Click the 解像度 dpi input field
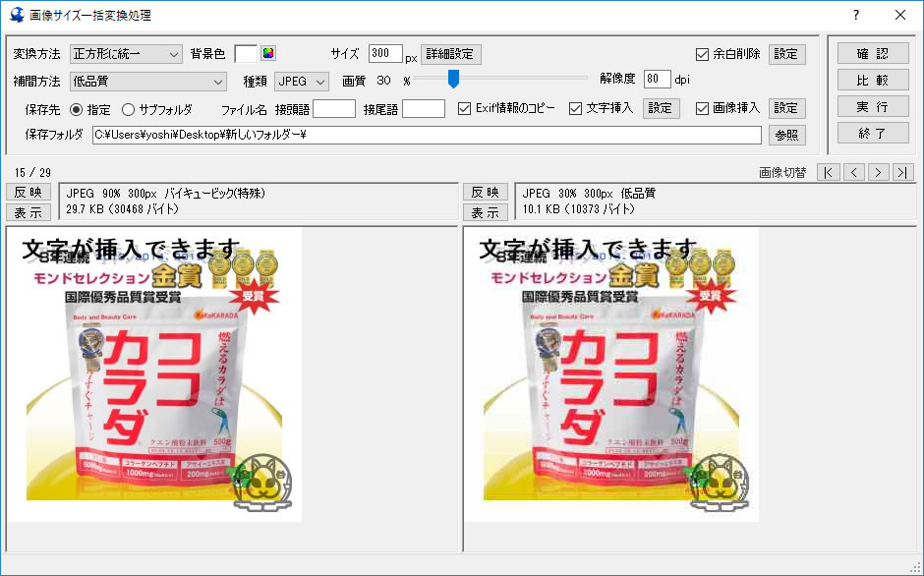This screenshot has width=924, height=576. (657, 79)
